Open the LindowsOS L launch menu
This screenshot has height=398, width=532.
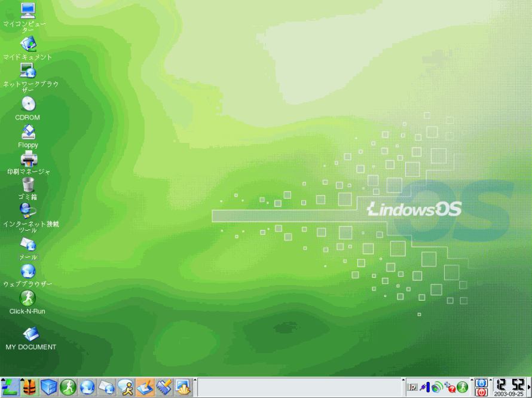tap(10, 387)
